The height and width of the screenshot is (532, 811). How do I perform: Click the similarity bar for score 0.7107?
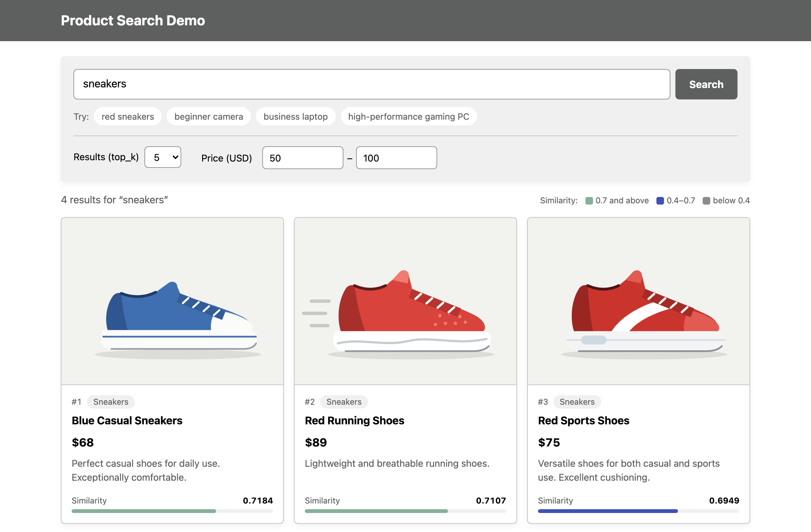405,511
